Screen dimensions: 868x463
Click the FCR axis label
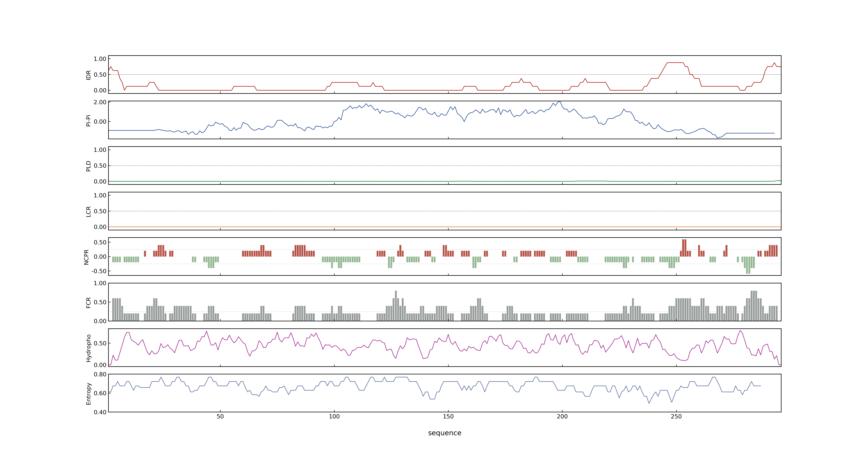[x=88, y=302]
